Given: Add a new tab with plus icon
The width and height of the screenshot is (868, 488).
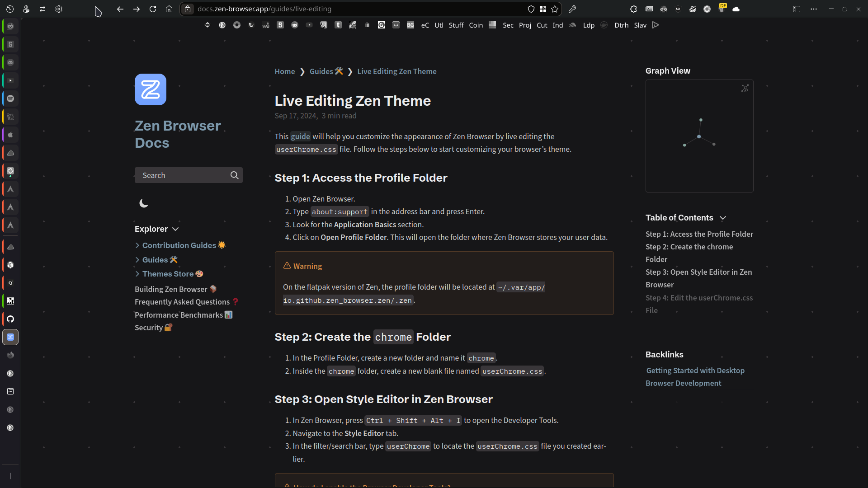Looking at the screenshot, I should click(x=10, y=476).
